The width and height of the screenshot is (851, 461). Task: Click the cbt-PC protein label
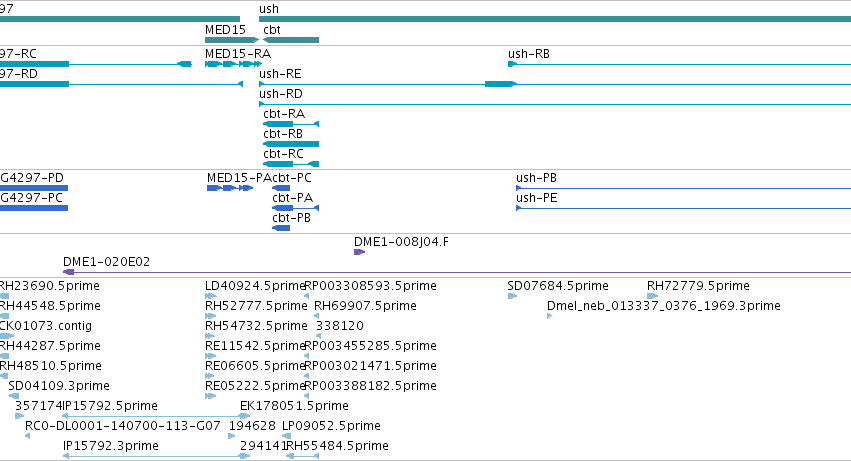click(x=292, y=178)
